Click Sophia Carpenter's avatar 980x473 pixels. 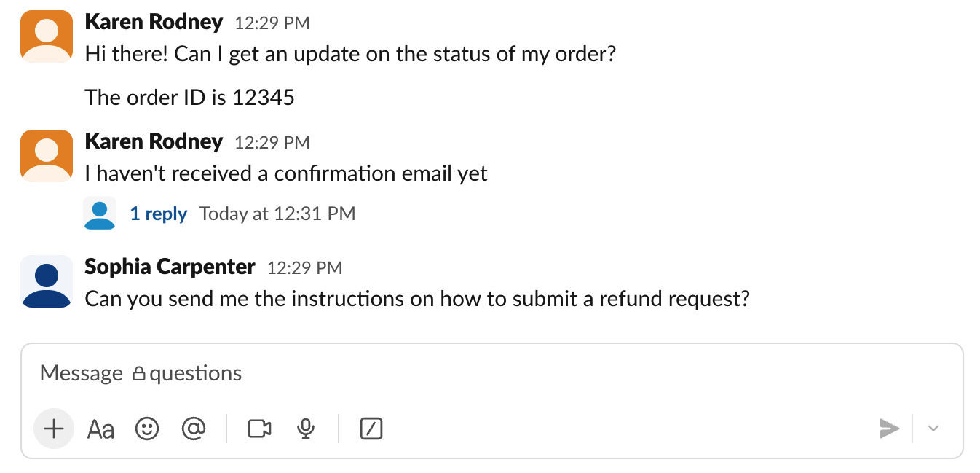point(47,281)
